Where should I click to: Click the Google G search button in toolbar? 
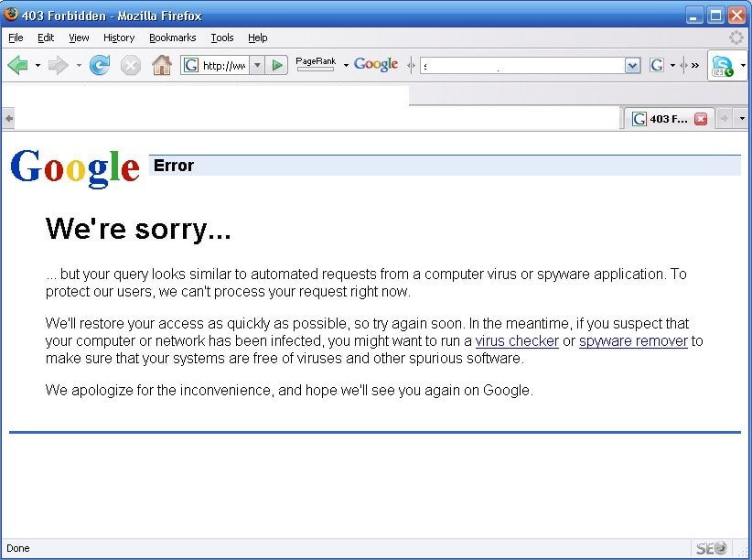click(657, 65)
